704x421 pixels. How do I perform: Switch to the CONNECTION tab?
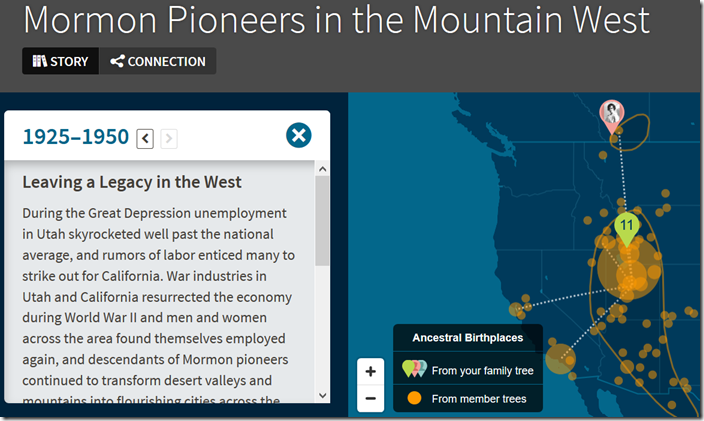pos(158,61)
